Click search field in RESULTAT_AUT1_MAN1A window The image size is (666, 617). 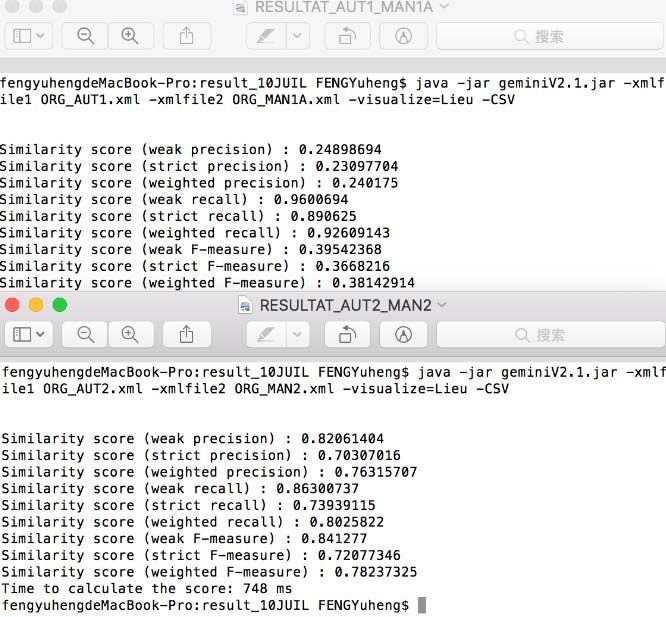[550, 36]
